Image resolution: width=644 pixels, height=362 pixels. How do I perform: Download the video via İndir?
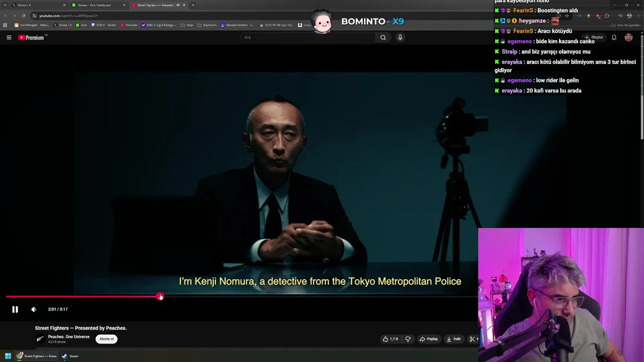coord(454,339)
